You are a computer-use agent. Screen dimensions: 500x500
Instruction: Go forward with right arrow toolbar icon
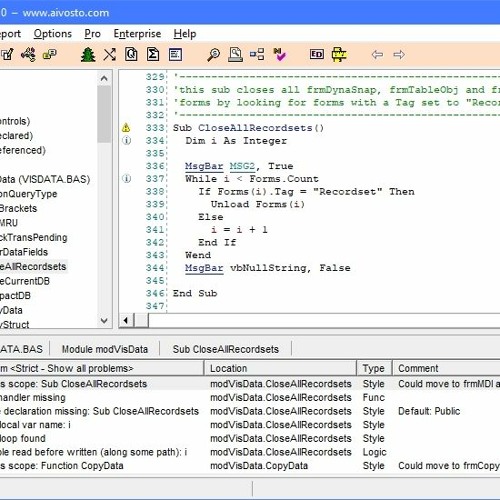[x=399, y=54]
